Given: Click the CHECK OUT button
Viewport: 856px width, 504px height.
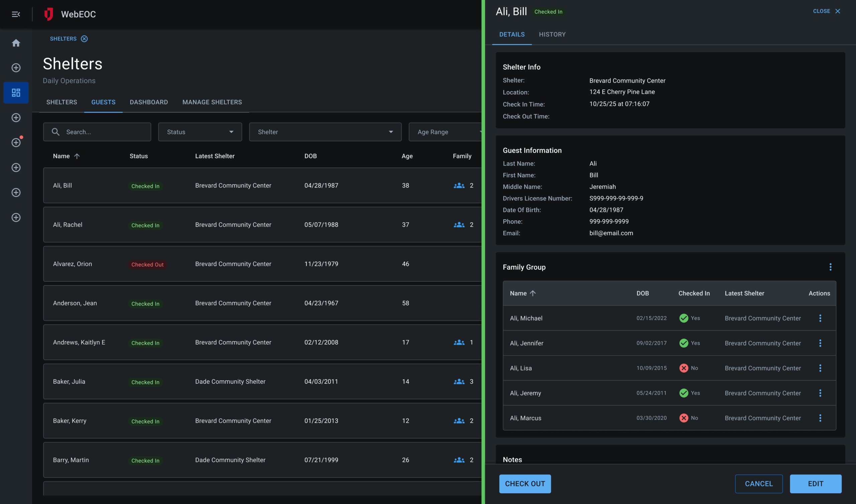Looking at the screenshot, I should coord(525,484).
